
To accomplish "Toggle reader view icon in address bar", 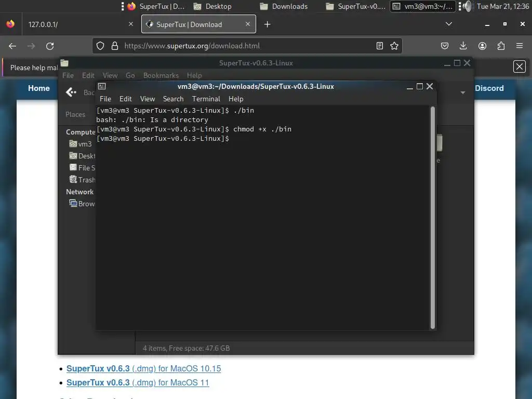I will (x=380, y=46).
